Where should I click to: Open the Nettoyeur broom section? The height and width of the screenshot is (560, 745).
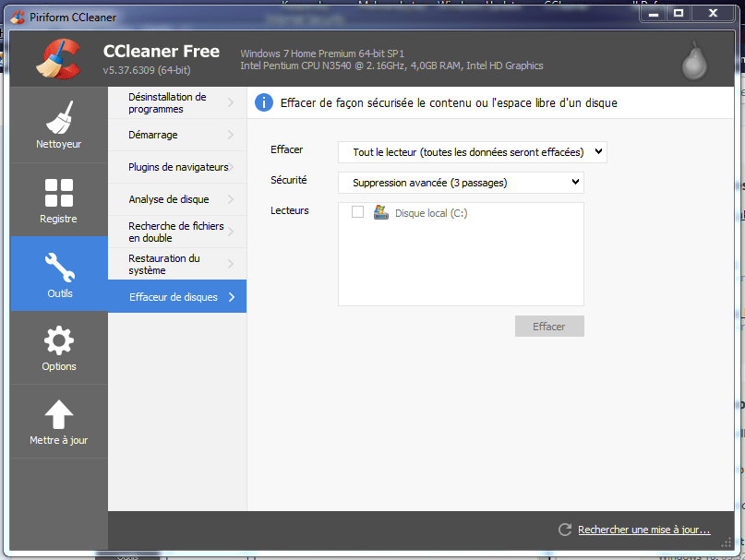pyautogui.click(x=59, y=125)
